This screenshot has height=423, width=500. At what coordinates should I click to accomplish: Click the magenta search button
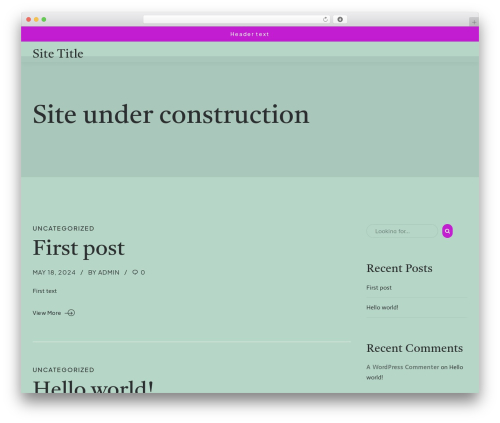coord(447,231)
